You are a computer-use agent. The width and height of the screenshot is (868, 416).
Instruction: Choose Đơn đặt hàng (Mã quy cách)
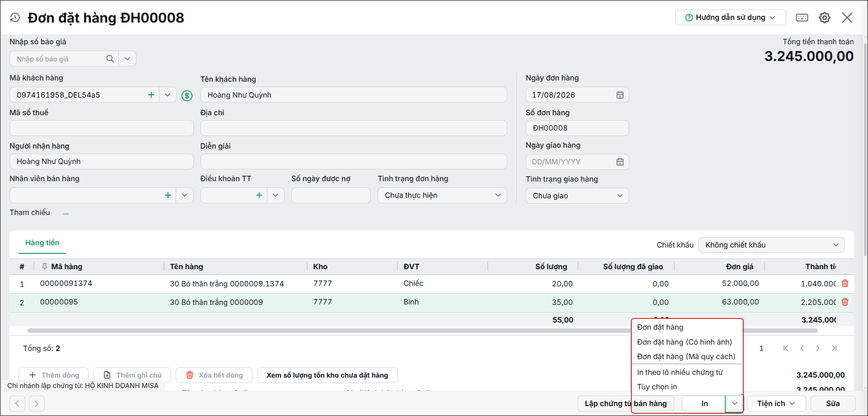point(686,356)
